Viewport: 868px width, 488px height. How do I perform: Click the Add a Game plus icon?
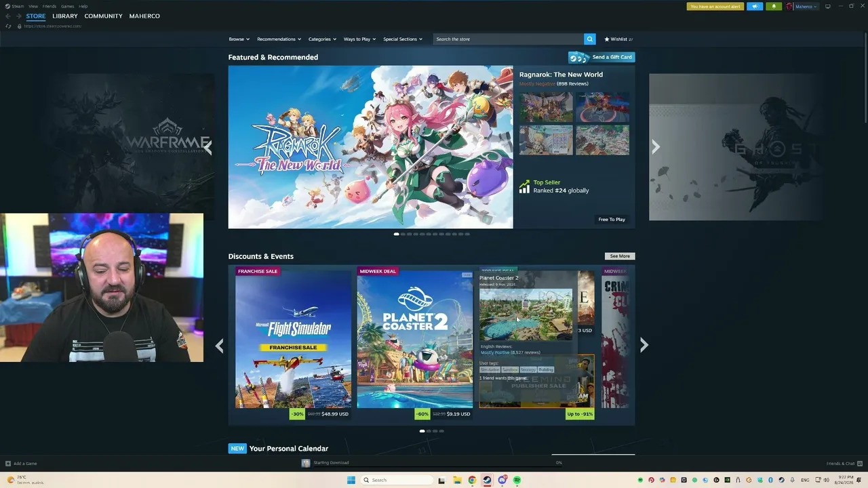click(x=8, y=464)
